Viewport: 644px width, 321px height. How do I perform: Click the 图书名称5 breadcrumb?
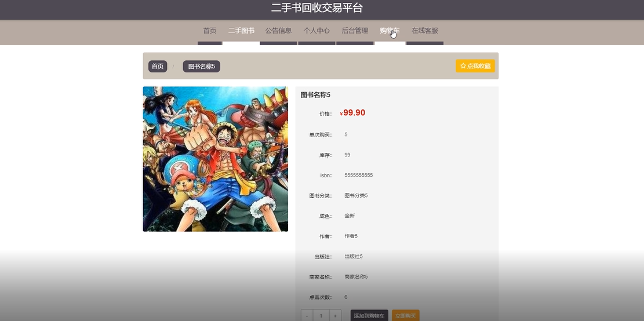(x=201, y=66)
